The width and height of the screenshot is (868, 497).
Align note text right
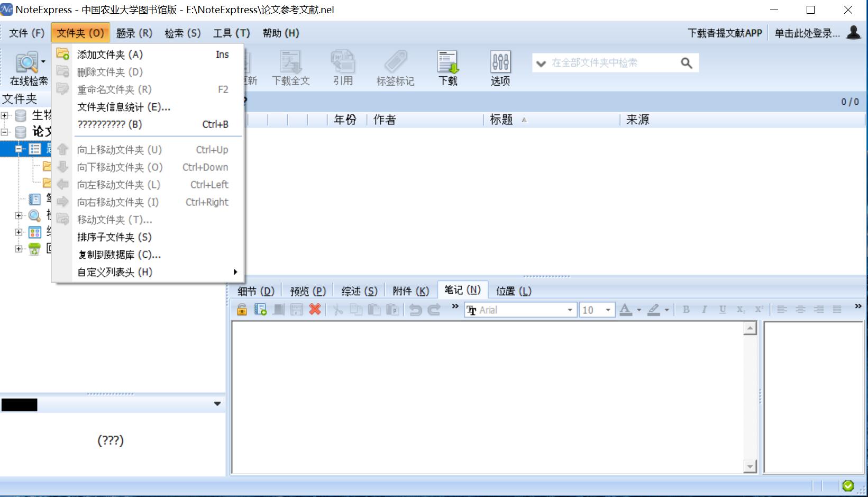(819, 310)
